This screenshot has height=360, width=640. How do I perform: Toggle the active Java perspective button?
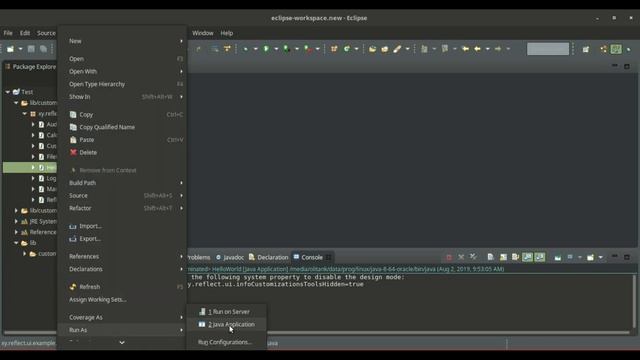pos(616,49)
